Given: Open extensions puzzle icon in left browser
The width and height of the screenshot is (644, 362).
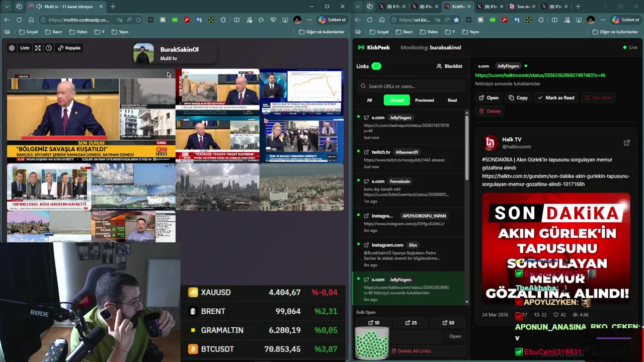Looking at the screenshot, I should click(223, 20).
